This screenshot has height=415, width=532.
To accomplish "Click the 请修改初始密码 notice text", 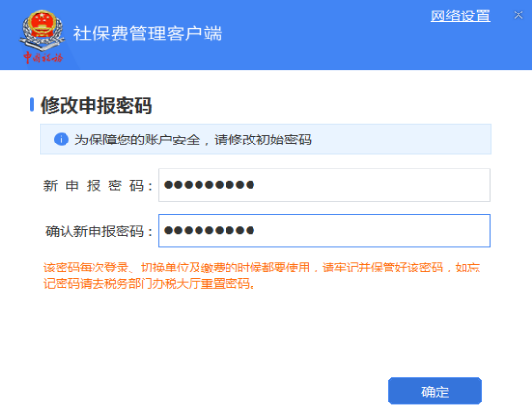I will click(263, 140).
